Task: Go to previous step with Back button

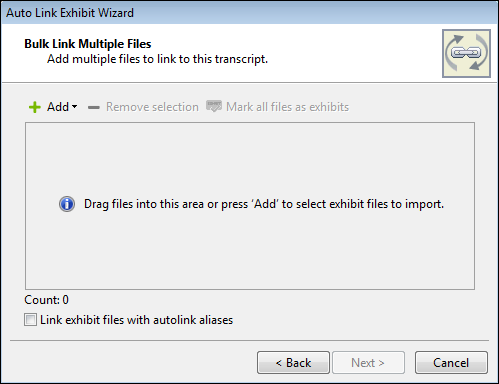Action: click(x=293, y=362)
